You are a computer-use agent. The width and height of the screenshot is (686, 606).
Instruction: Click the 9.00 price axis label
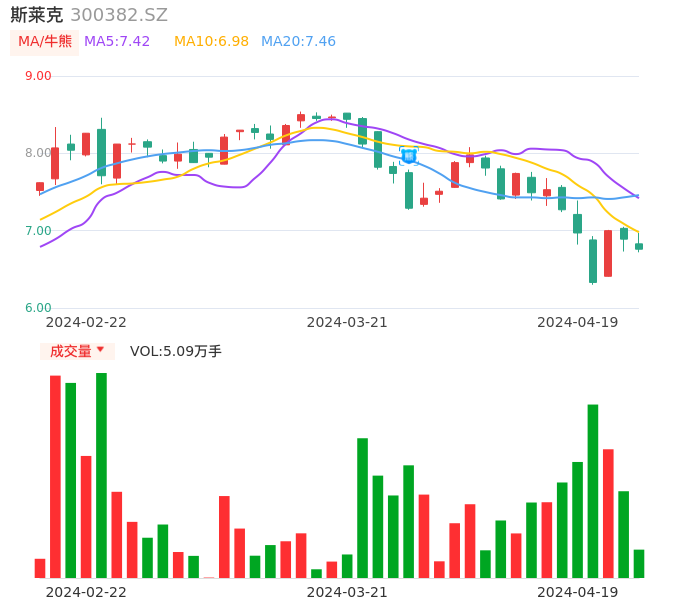click(x=38, y=76)
